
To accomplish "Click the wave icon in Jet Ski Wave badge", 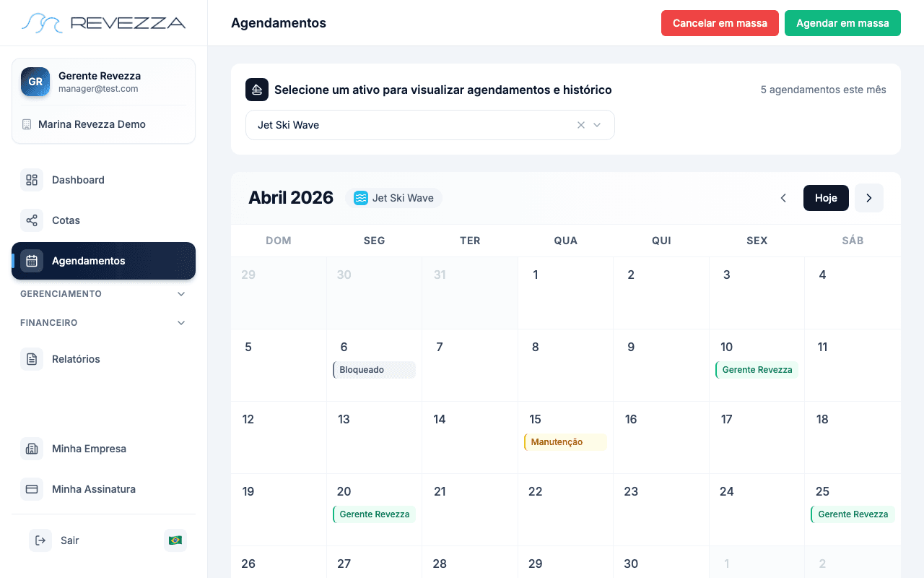I will pos(361,198).
